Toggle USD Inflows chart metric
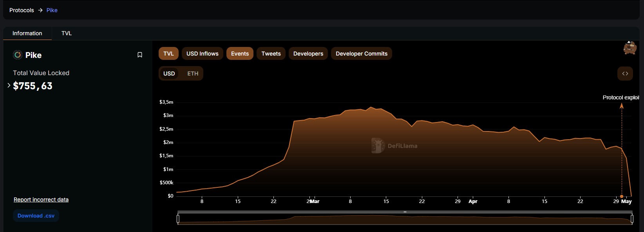Image resolution: width=644 pixels, height=232 pixels. point(203,54)
